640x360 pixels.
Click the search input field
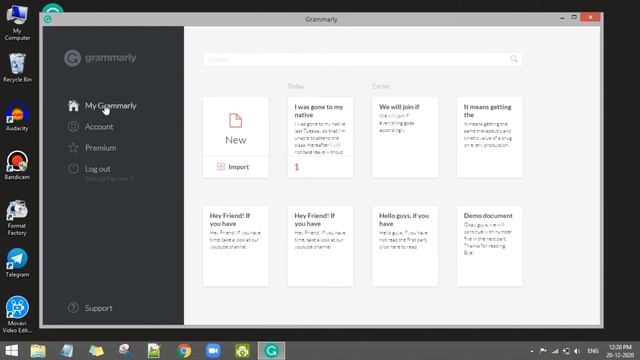click(x=362, y=59)
